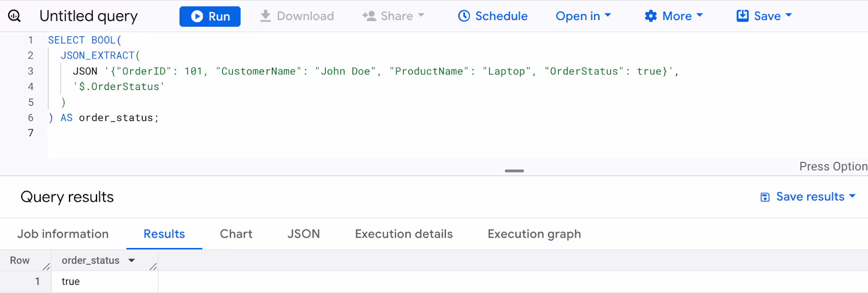Image resolution: width=868 pixels, height=293 pixels.
Task: Click the Download icon in the toolbar
Action: tap(265, 16)
